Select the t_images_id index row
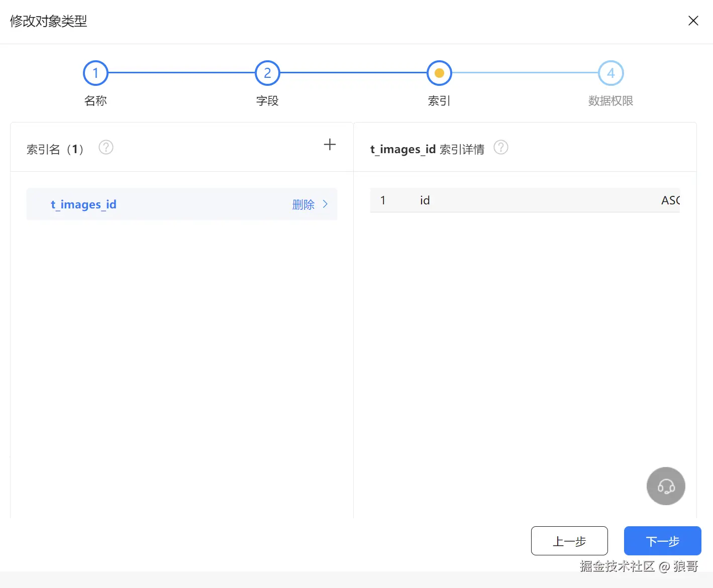Screen dimensions: 713x588 click(182, 204)
